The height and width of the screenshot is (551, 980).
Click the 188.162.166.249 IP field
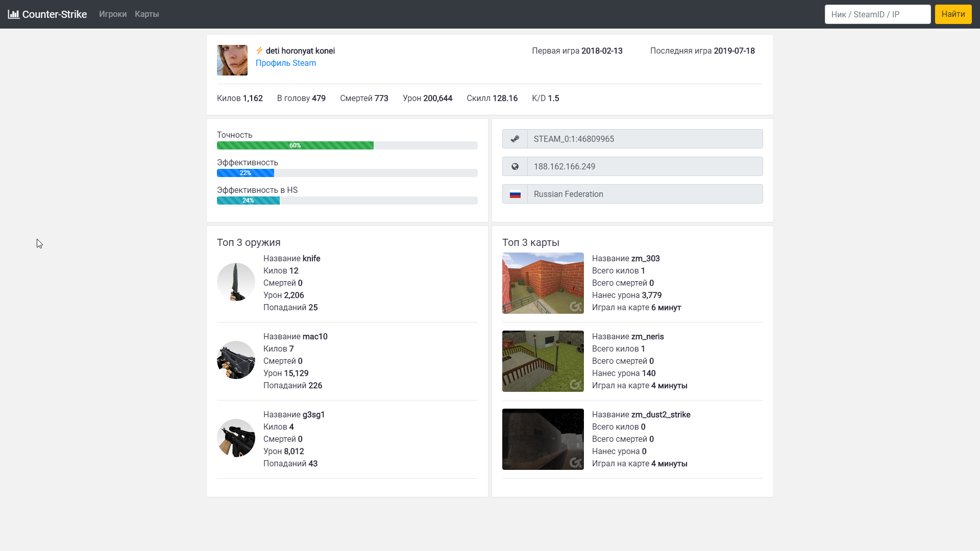tap(645, 166)
